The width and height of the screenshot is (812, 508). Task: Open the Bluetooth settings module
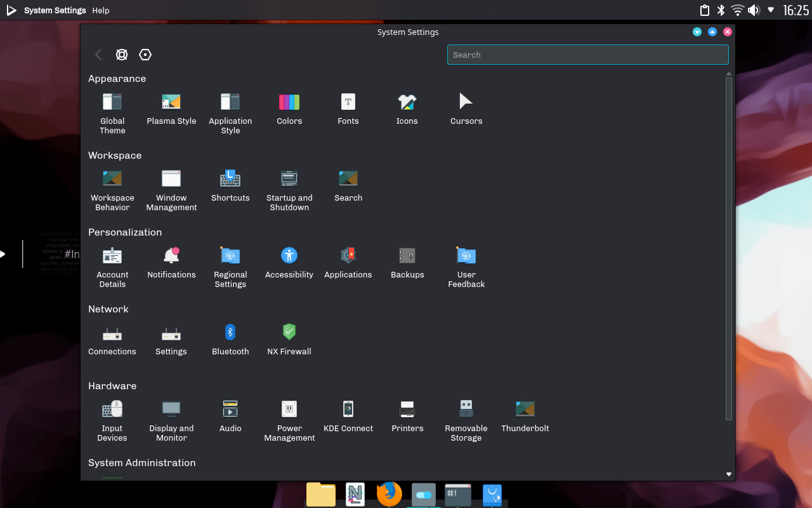click(230, 337)
